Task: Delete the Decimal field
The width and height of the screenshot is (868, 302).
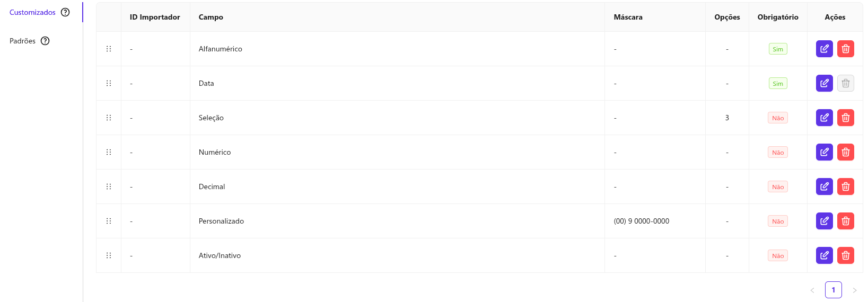Action: point(845,186)
